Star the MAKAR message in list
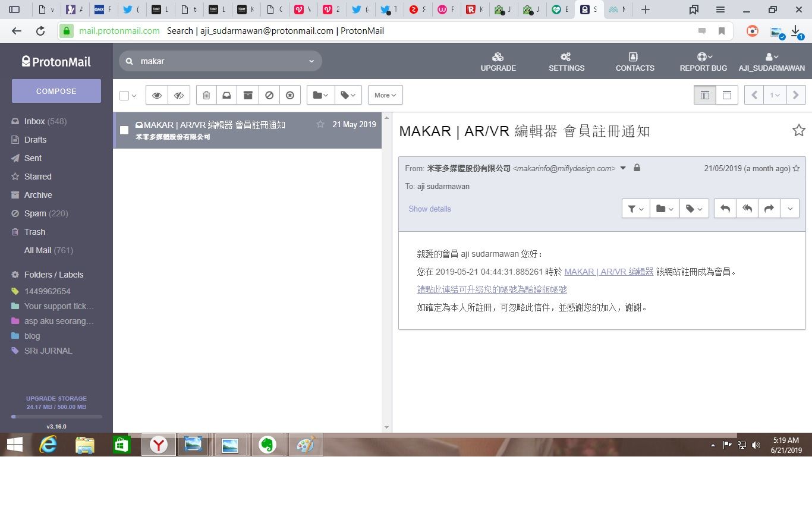 coord(320,124)
